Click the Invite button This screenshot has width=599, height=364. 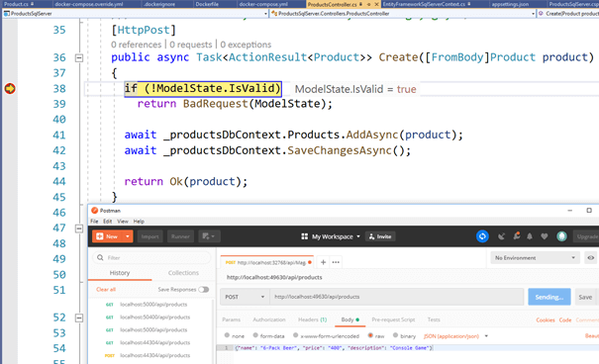click(x=380, y=236)
